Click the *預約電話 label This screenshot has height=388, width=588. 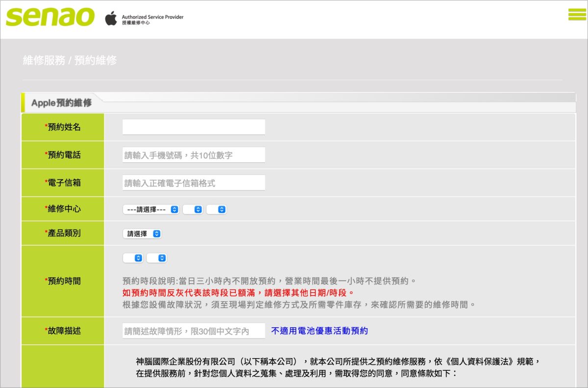pyautogui.click(x=63, y=155)
